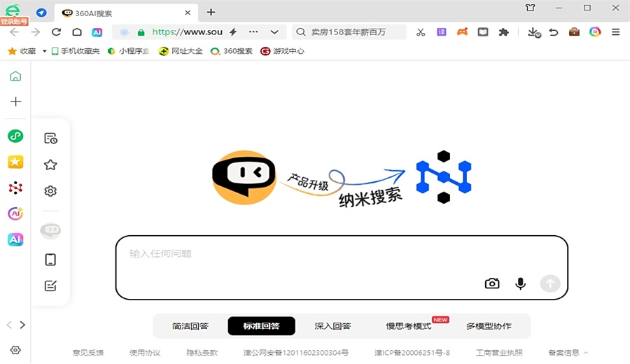
Task: Open the 360搜索 bookmark
Action: [x=232, y=51]
